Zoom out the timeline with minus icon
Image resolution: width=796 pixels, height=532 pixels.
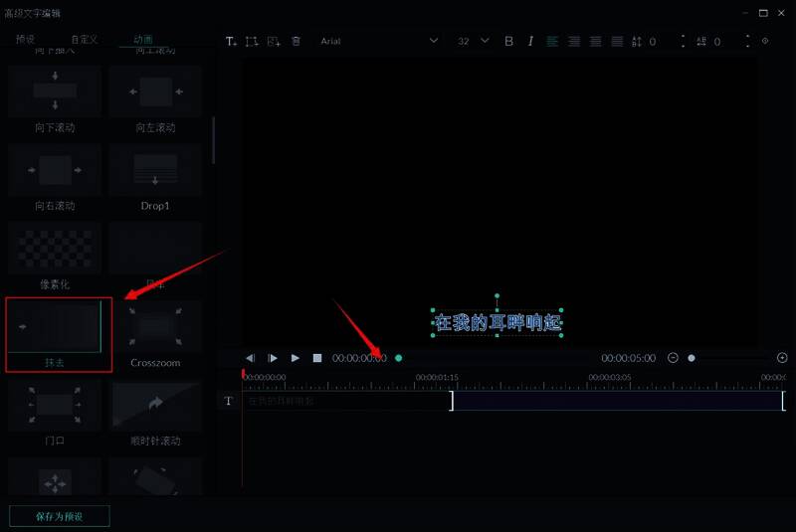tap(673, 358)
